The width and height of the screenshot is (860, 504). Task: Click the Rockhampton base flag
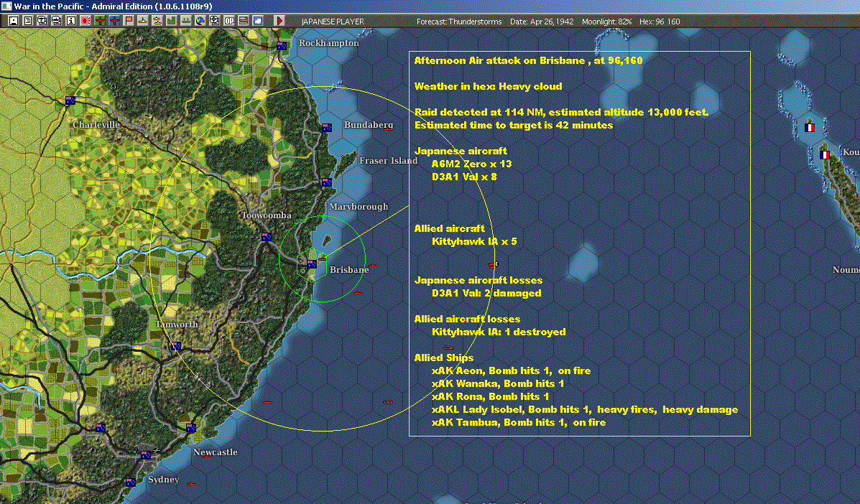(x=282, y=45)
